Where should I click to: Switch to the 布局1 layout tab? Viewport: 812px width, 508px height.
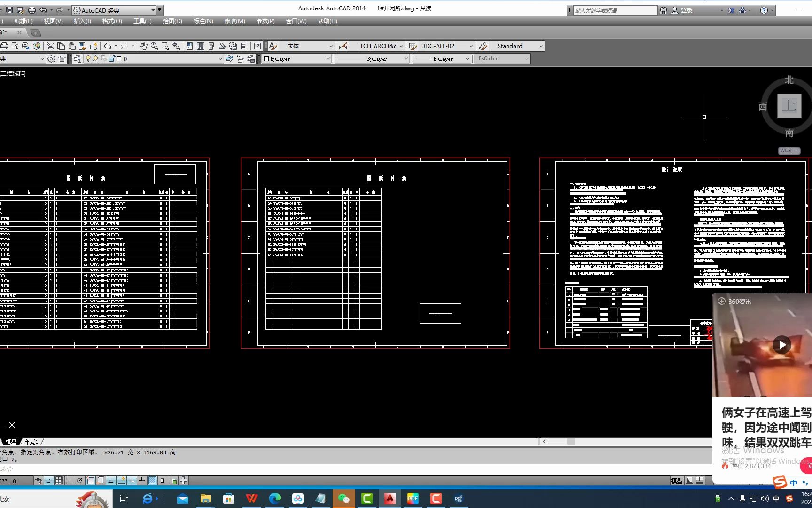[x=31, y=442]
